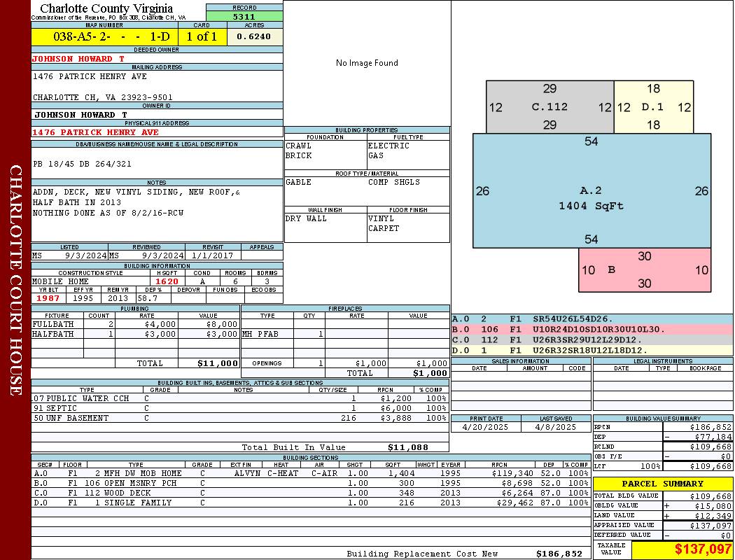Click the OBLDG VALUE $15,080

tap(713, 506)
